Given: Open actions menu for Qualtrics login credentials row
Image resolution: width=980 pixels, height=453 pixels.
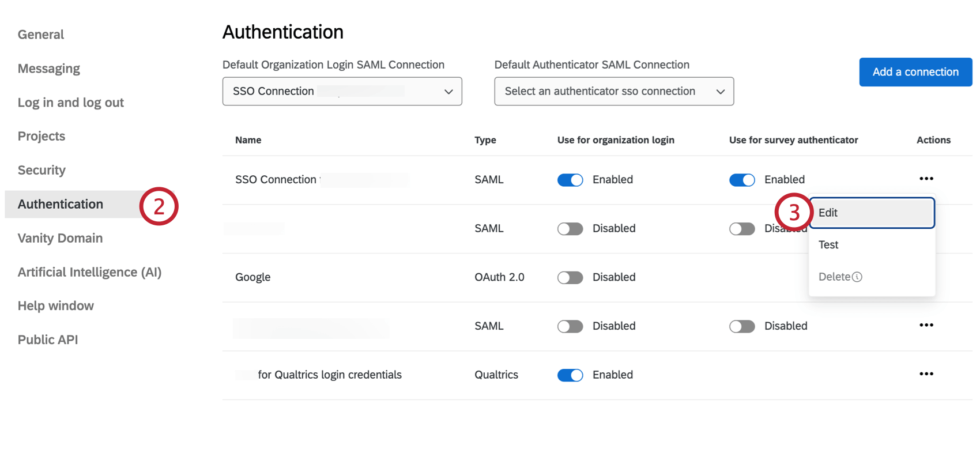Looking at the screenshot, I should [926, 374].
